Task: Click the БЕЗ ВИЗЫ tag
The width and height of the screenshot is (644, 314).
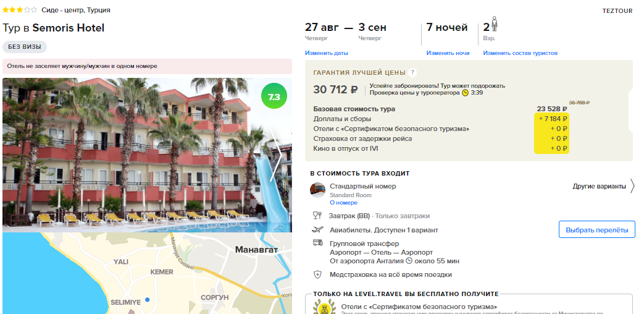Action: [25, 47]
